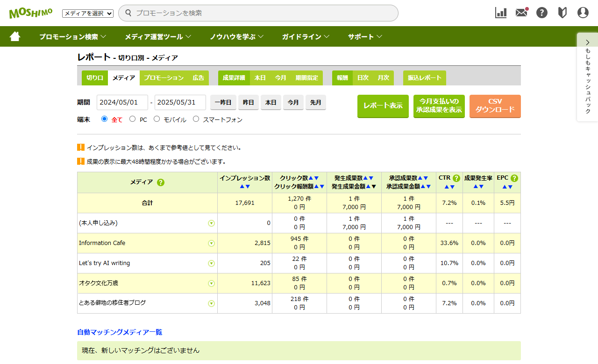The image size is (598, 364).
Task: Click the help icon next to EPC
Action: pyautogui.click(x=514, y=178)
